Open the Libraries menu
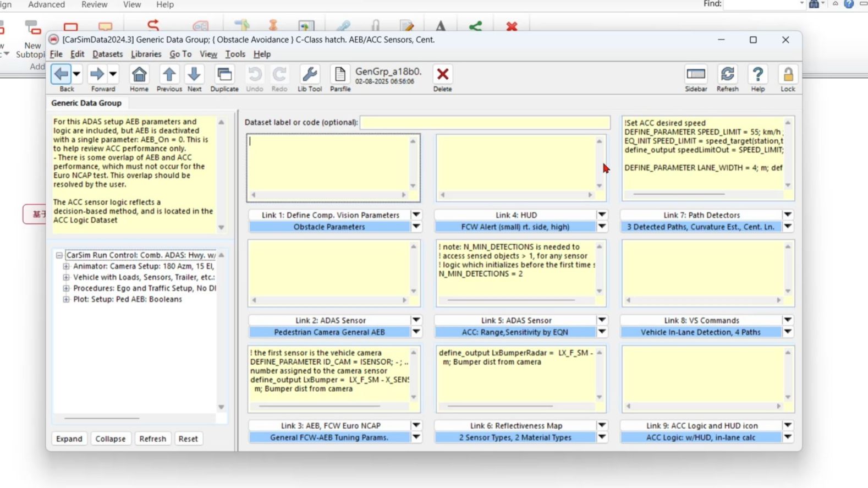 [146, 54]
